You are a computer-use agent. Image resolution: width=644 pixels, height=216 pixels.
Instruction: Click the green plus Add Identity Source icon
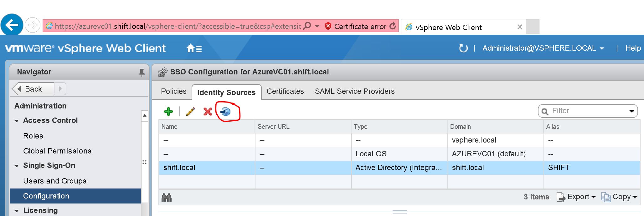pos(168,112)
